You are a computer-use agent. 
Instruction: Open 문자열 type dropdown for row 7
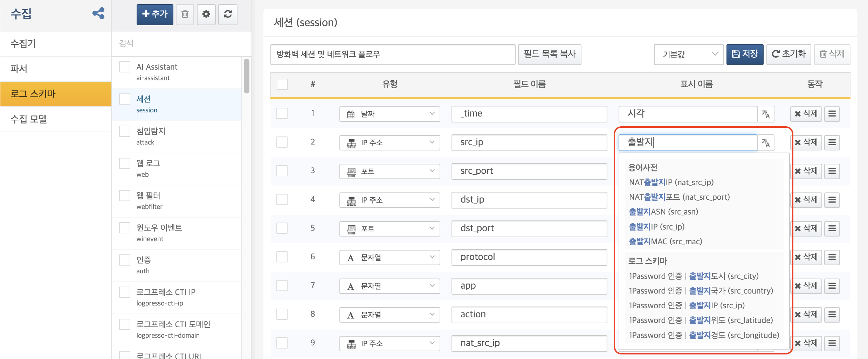[390, 286]
